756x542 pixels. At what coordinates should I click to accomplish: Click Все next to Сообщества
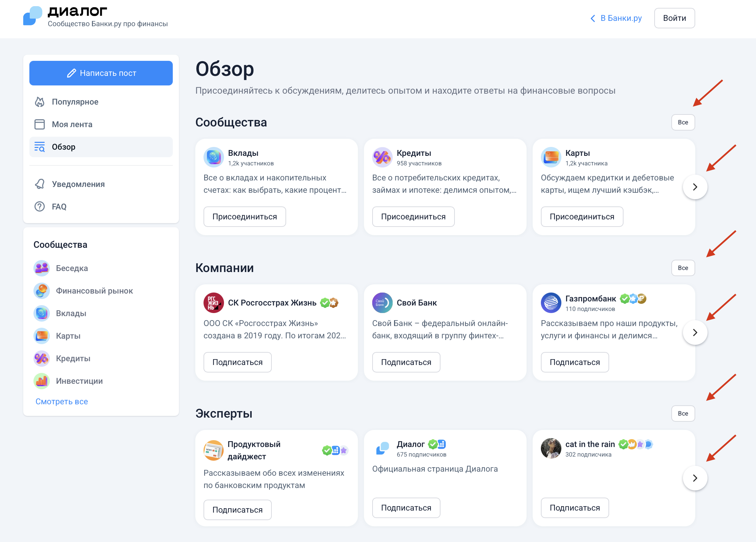(x=683, y=122)
